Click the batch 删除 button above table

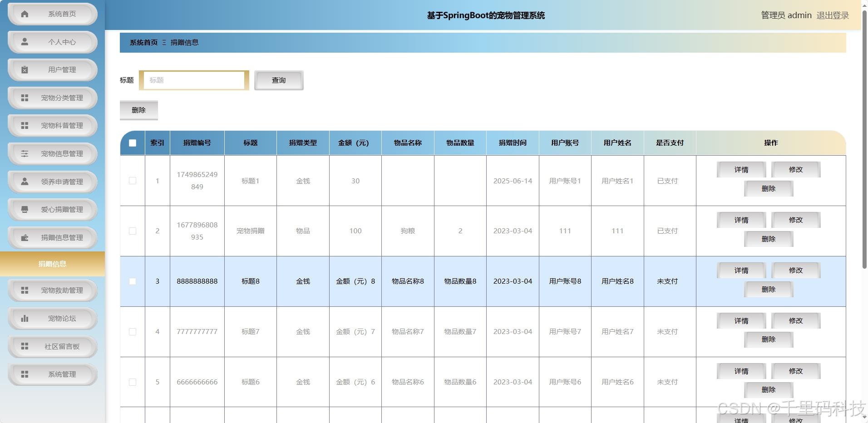point(139,110)
